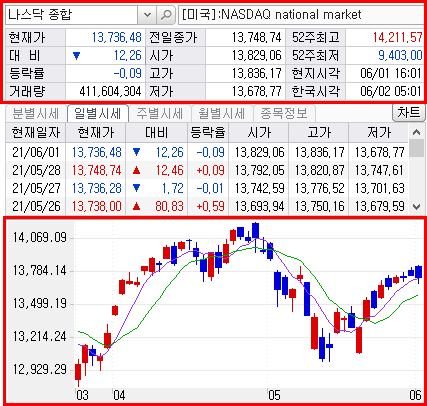Click the 등락율 column header

click(208, 133)
